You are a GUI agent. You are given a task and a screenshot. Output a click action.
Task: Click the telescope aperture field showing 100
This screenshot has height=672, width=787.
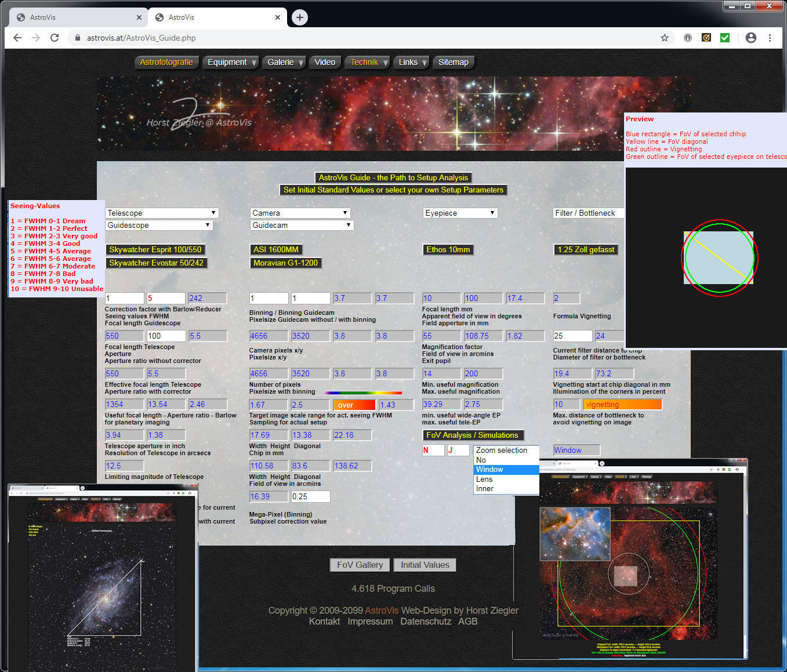tap(166, 336)
